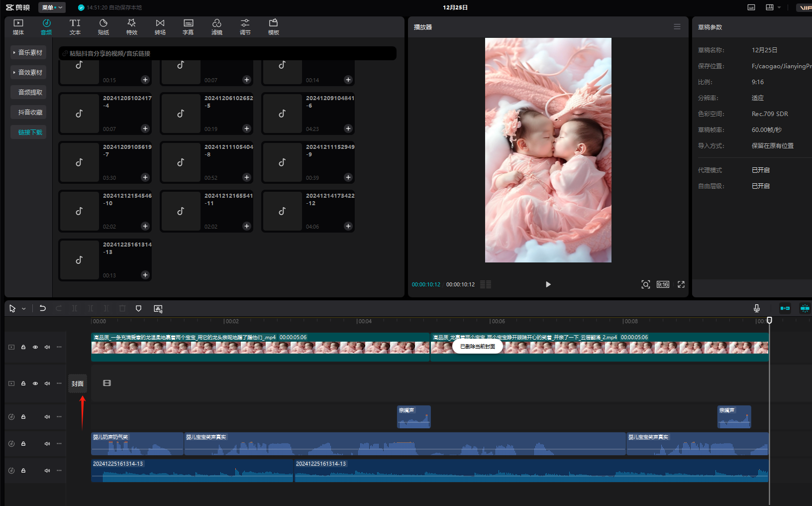Lock the 亲嘴声 audio track
This screenshot has width=812, height=506.
tap(23, 417)
